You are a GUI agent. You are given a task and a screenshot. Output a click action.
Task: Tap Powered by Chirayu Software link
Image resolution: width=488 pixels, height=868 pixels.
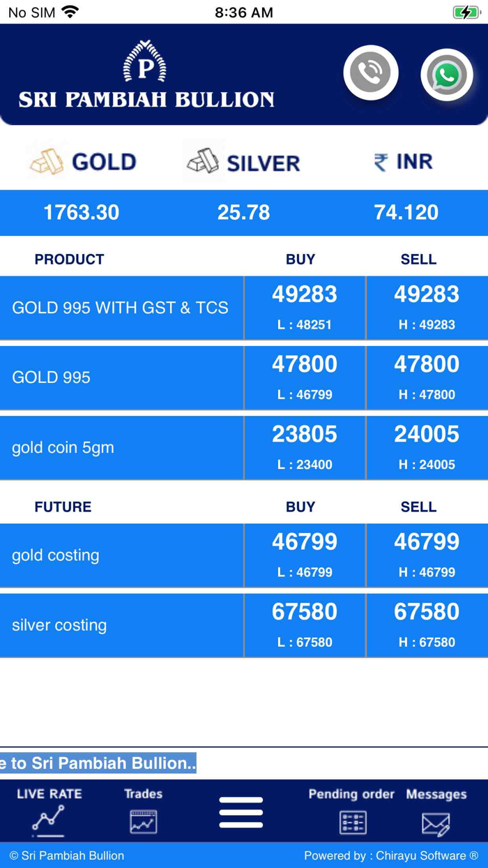click(x=390, y=855)
